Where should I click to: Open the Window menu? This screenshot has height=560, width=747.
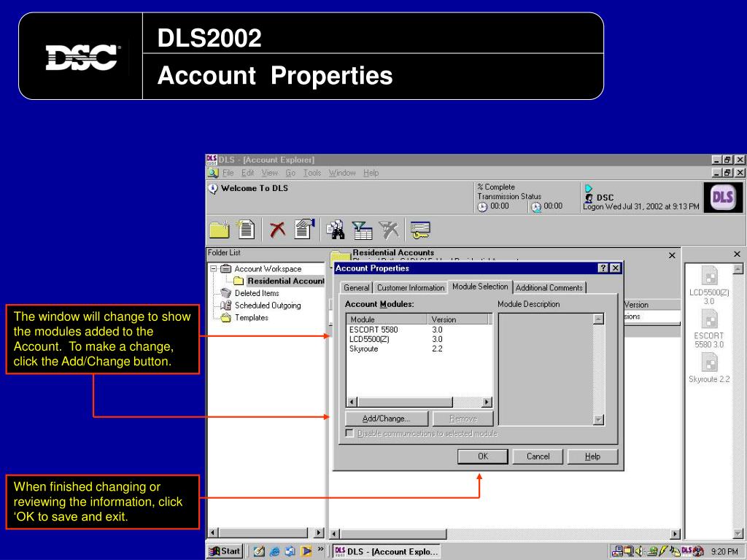tap(342, 173)
